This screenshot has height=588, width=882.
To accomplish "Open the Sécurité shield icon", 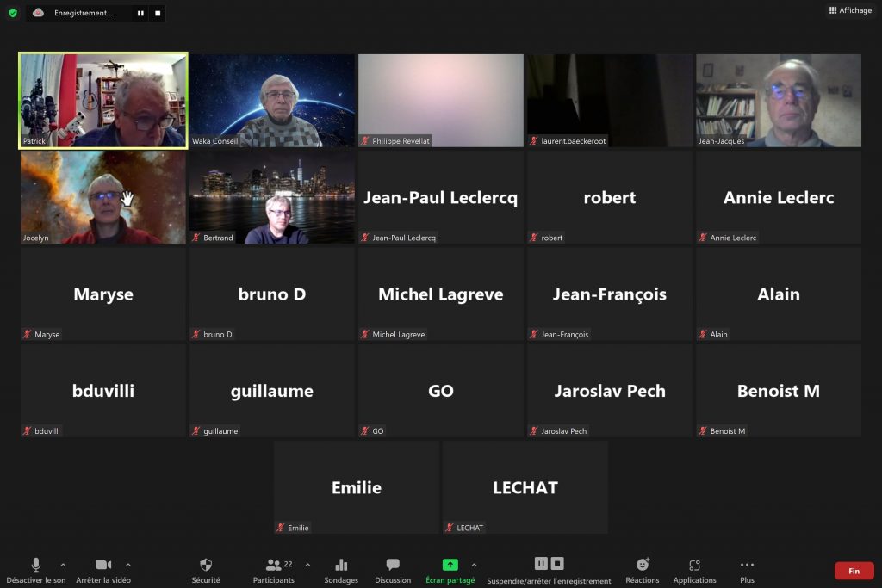I will point(206,565).
